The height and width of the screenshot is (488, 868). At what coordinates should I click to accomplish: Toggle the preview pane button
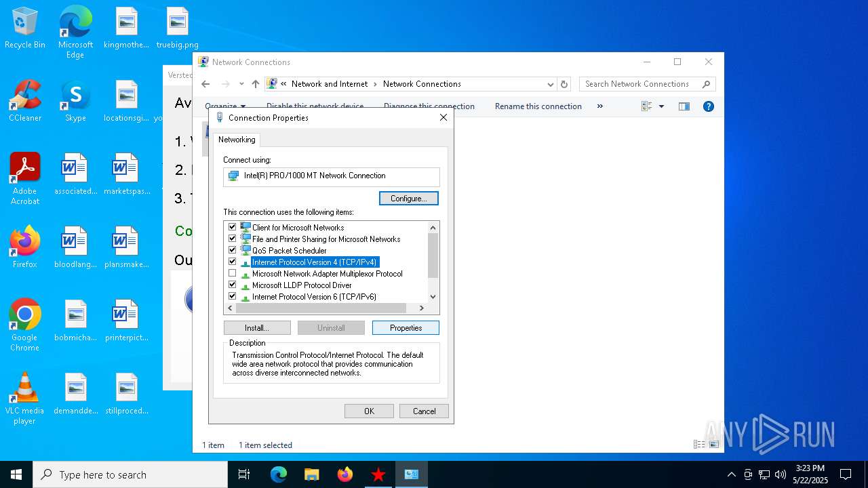[684, 106]
